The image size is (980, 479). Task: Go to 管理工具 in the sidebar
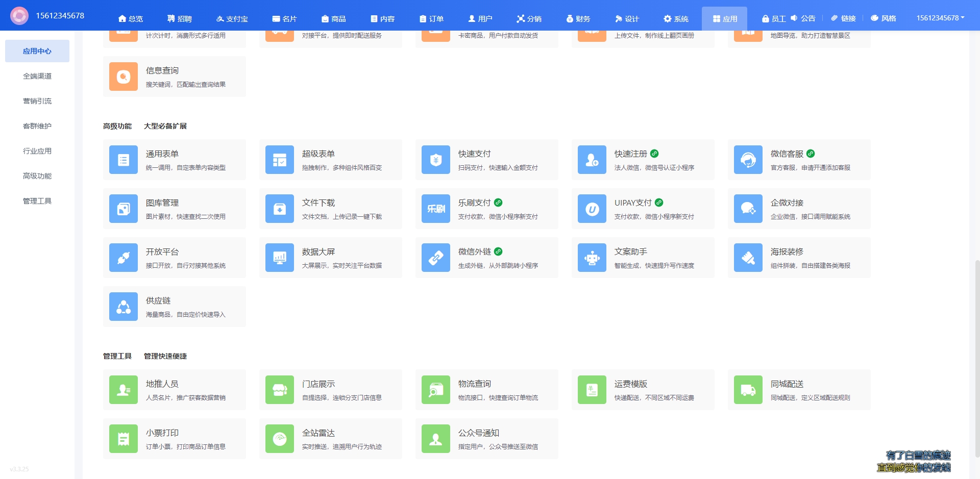[37, 201]
